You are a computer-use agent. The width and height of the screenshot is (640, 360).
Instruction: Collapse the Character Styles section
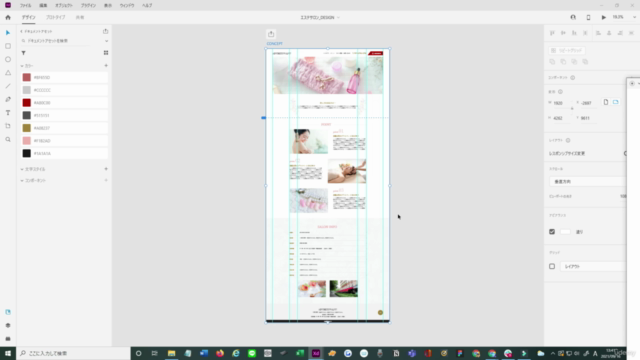[22, 169]
